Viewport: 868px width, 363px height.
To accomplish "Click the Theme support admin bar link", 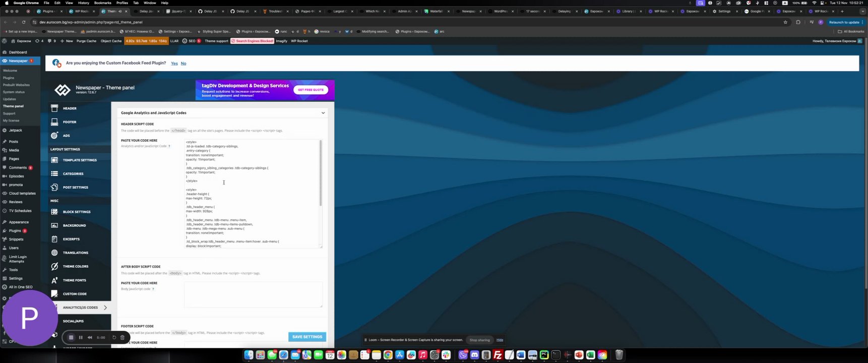I will (x=216, y=41).
